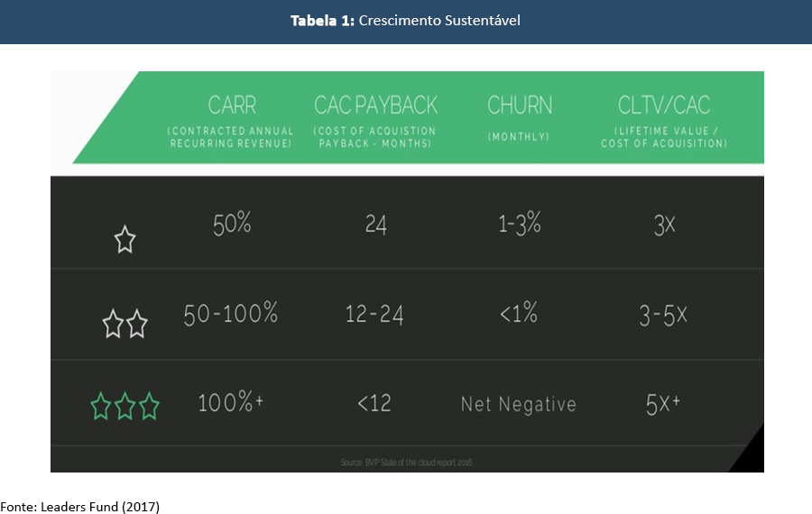Click the middle green star in the three-star row
Image resolution: width=812 pixels, height=514 pixels.
[125, 407]
